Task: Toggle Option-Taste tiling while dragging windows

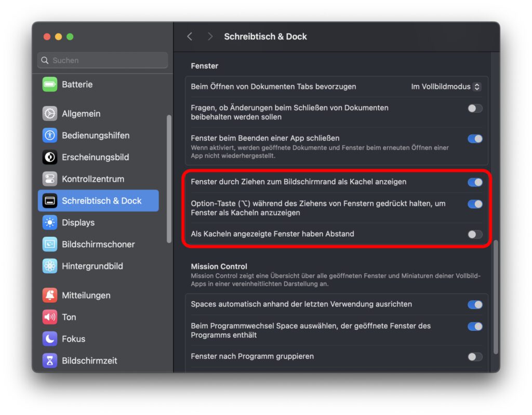Action: [x=474, y=204]
